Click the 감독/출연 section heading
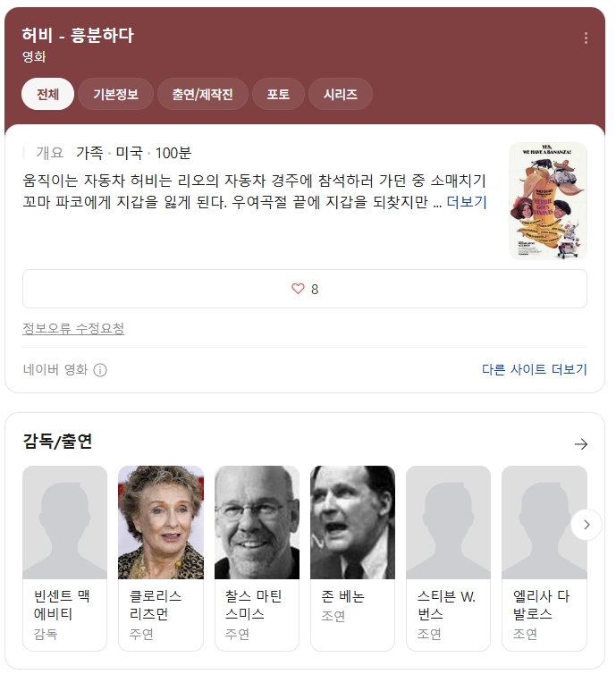 (58, 441)
